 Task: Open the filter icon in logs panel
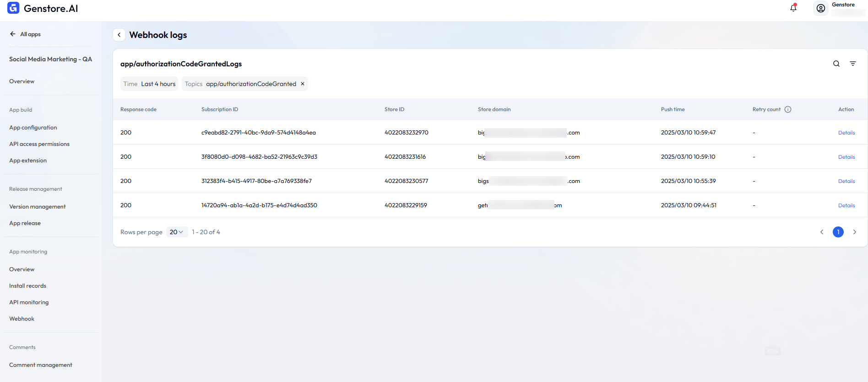853,64
